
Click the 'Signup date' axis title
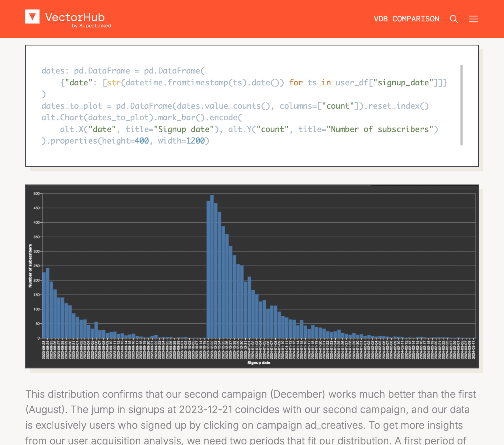coord(259,363)
